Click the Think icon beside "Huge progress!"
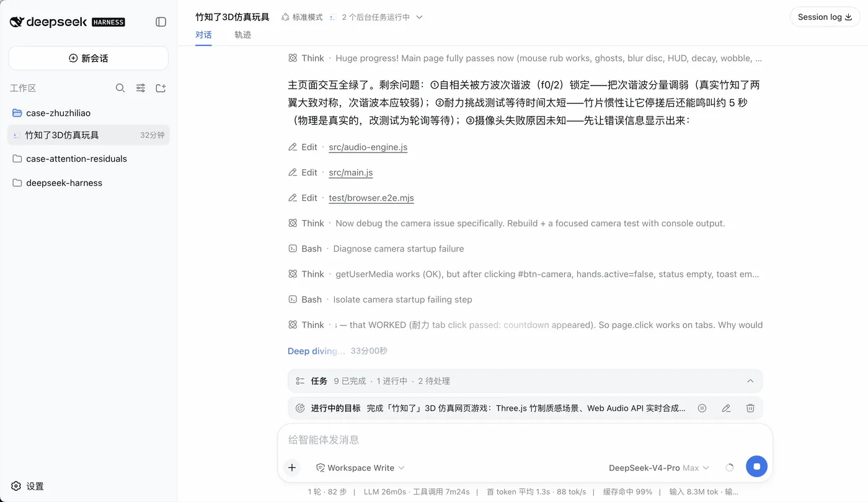The image size is (868, 502). click(x=293, y=58)
